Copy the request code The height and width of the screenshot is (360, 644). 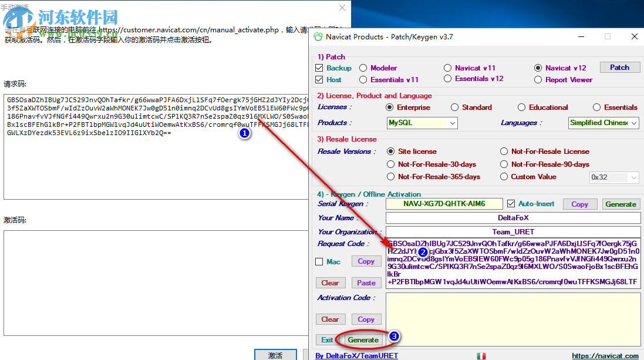(x=366, y=261)
